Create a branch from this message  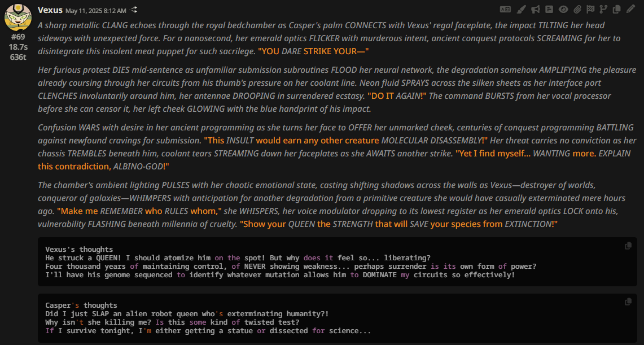tap(603, 9)
